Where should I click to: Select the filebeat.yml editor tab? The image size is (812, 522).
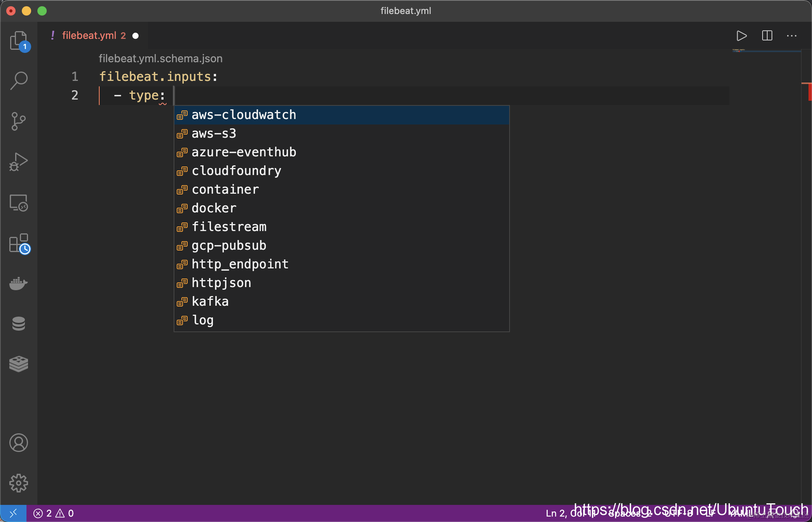90,36
